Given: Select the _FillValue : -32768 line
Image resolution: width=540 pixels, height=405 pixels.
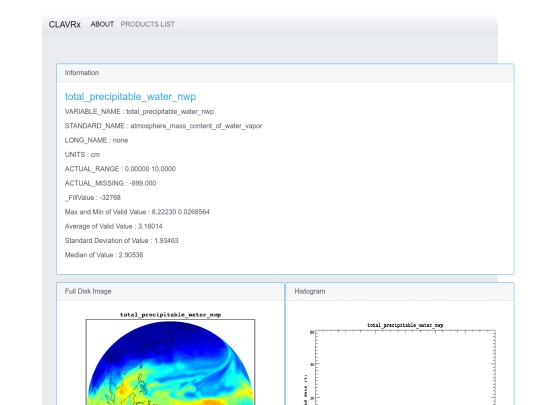Looking at the screenshot, I should pyautogui.click(x=93, y=198).
